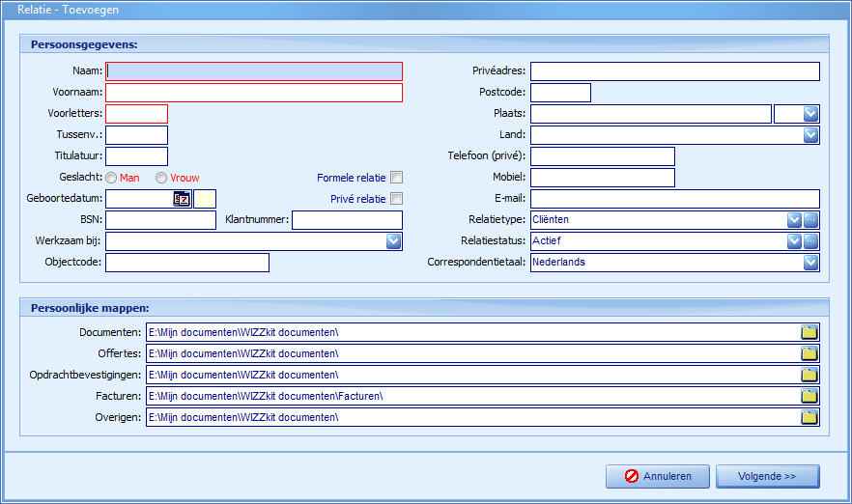Browse folder for the Facturen path

coord(809,397)
